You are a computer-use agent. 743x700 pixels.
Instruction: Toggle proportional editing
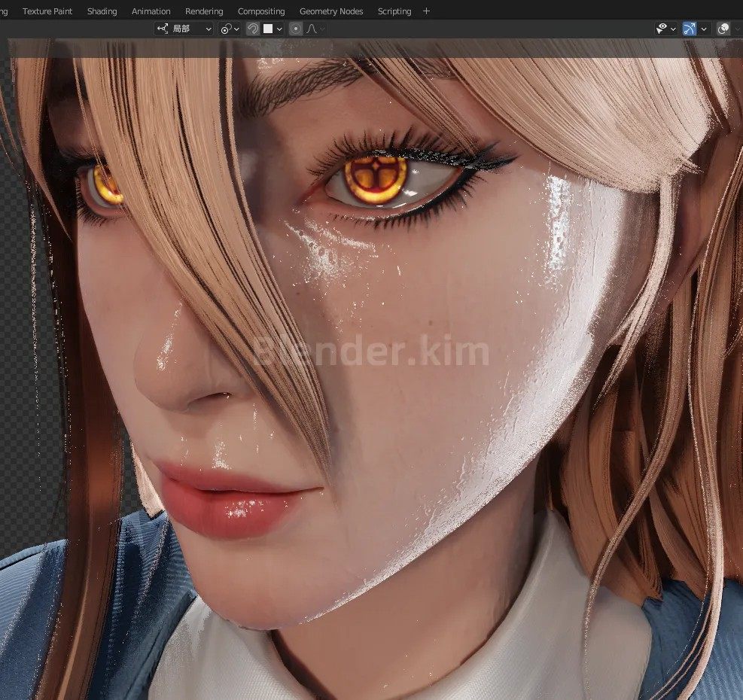point(296,29)
